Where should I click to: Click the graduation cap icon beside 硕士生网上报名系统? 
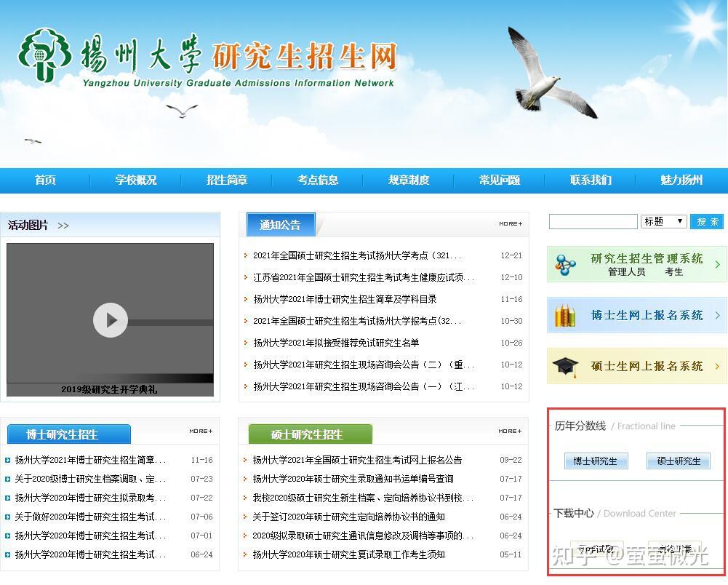(x=565, y=367)
